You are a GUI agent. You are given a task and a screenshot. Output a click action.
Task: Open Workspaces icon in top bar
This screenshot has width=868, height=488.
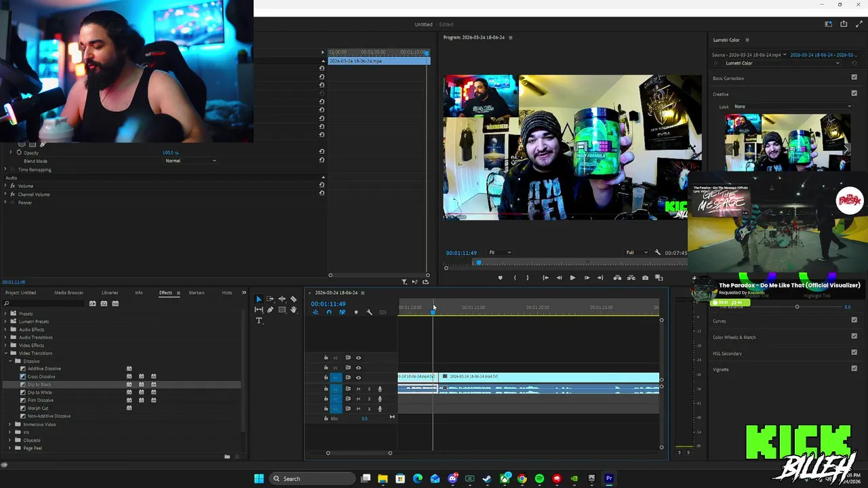(828, 24)
